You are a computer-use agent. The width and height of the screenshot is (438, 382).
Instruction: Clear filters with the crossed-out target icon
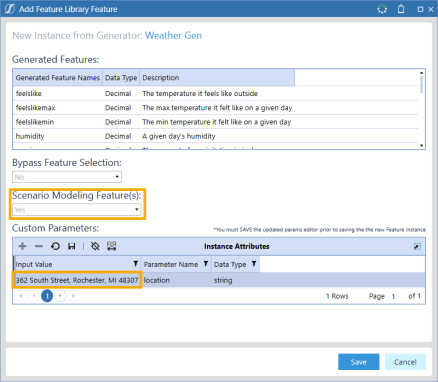tap(95, 246)
